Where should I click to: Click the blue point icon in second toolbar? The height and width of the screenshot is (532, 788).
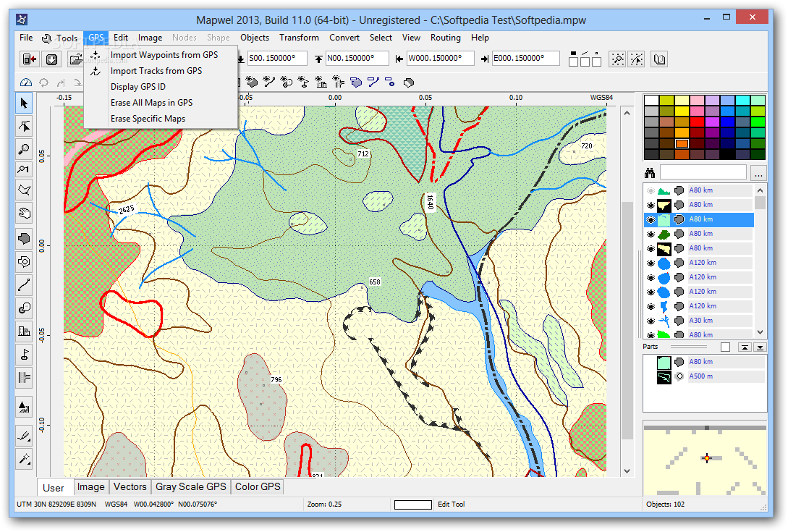[x=391, y=82]
